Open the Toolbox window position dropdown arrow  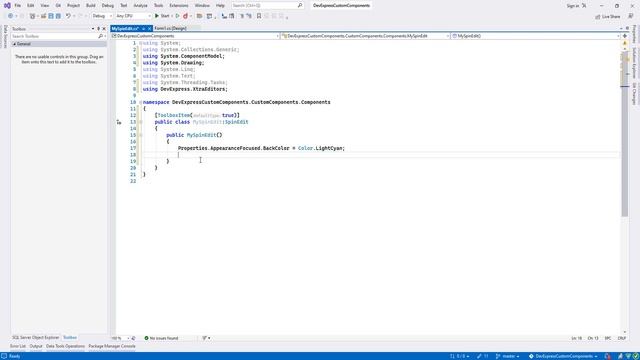pos(93,29)
